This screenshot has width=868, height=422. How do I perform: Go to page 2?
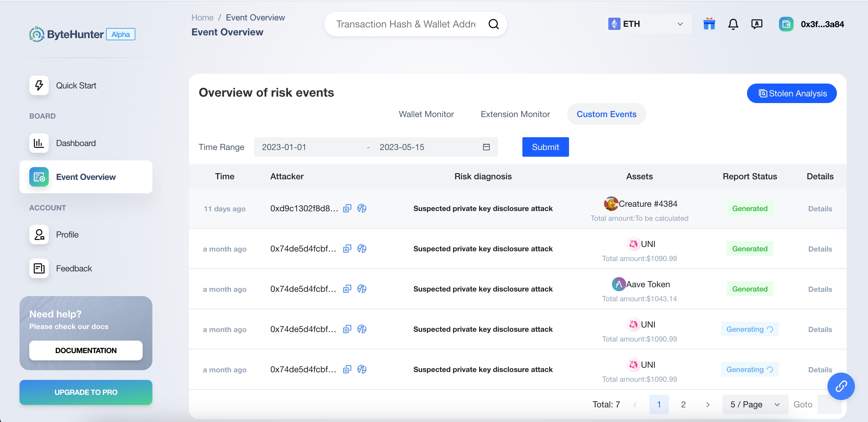pos(683,405)
